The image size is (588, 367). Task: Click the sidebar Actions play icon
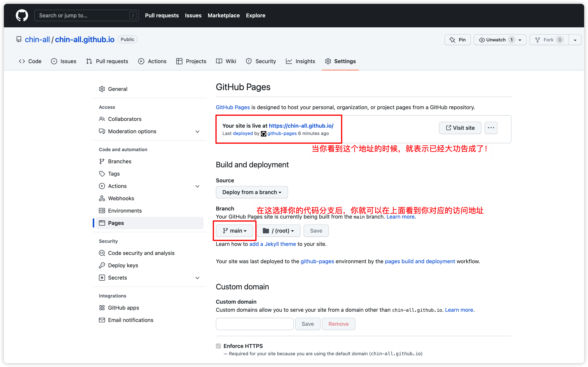[102, 186]
